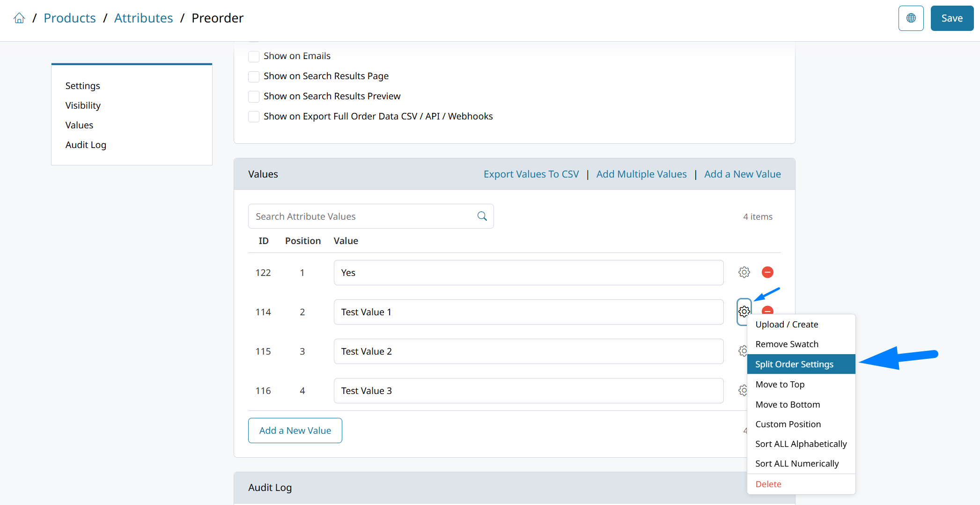The image size is (980, 505).
Task: Choose Remove Swatch from menu
Action: pyautogui.click(x=801, y=344)
